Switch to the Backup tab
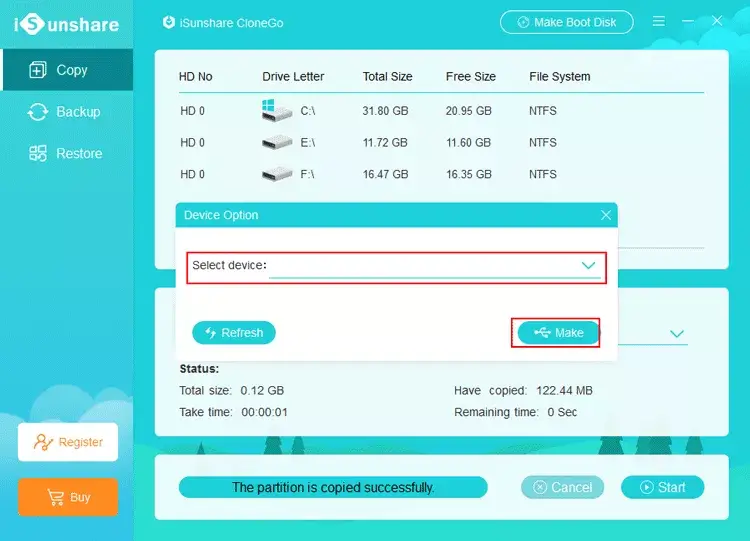The height and width of the screenshot is (541, 750). coord(68,112)
